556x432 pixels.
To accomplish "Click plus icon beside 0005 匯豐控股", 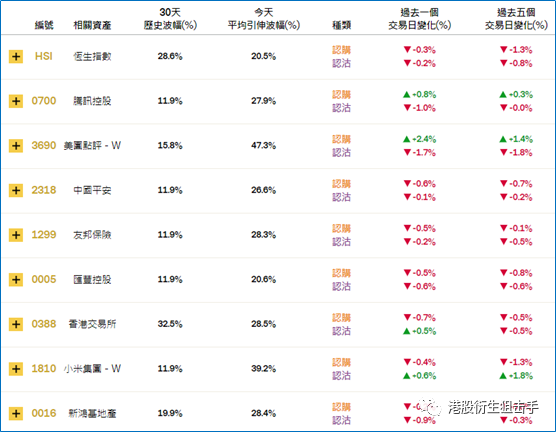I will tap(16, 279).
